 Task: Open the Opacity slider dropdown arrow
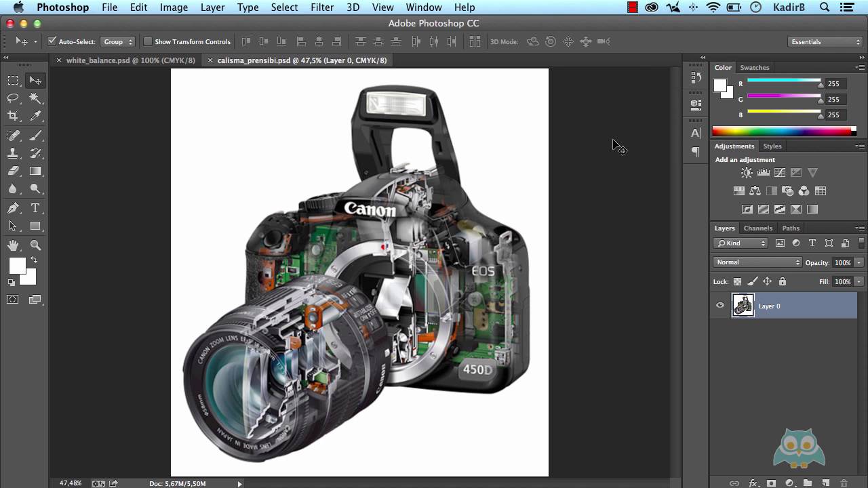859,262
